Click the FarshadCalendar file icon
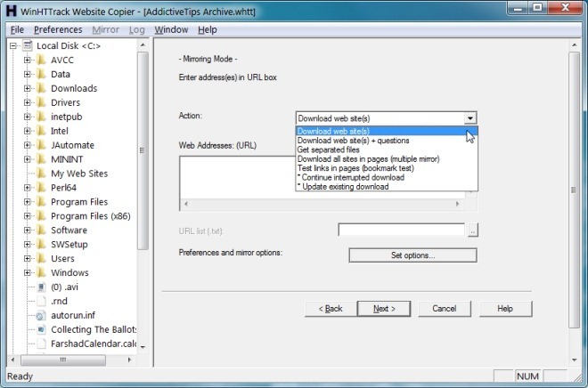The image size is (588, 388). point(41,344)
